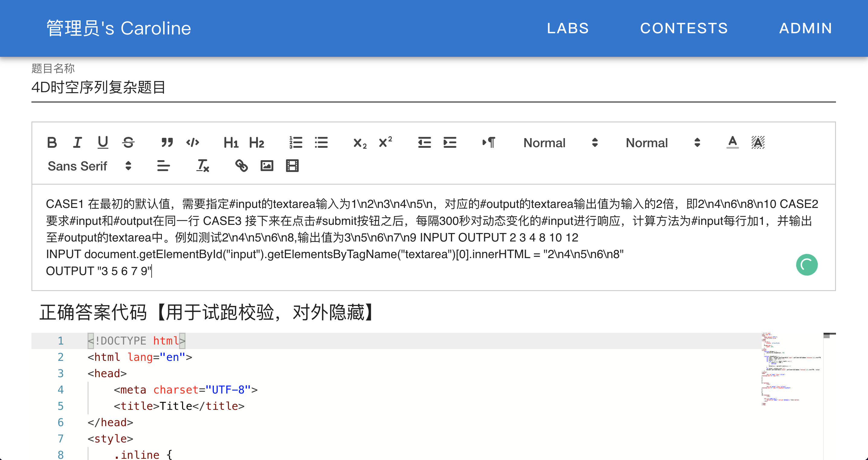Screen dimensions: 868x460
Task: Create a bulleted list
Action: (321, 143)
